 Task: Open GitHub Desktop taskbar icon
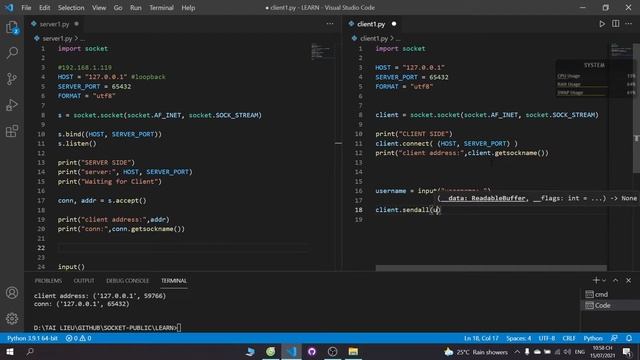pos(312,352)
